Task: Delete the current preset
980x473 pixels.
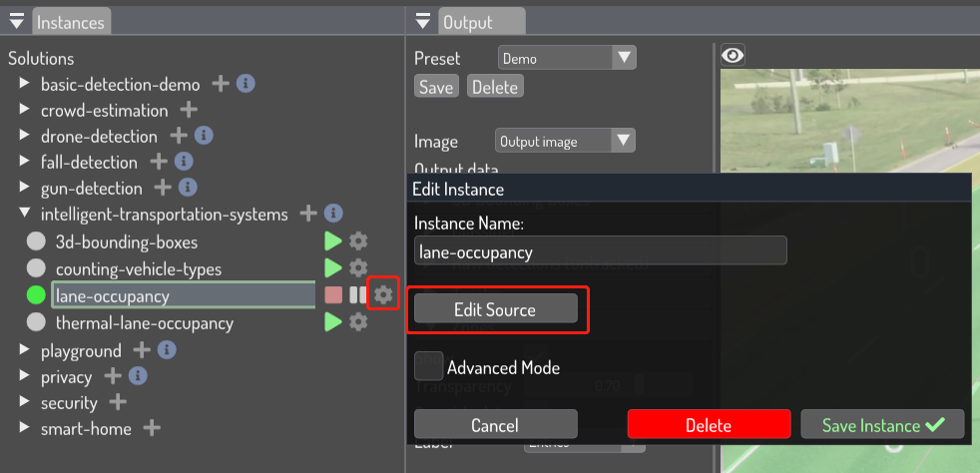Action: [x=495, y=87]
